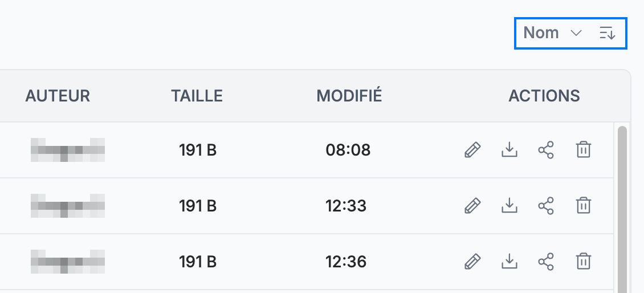The width and height of the screenshot is (644, 293).
Task: Delete the file modified at 12:36
Action: [x=583, y=261]
